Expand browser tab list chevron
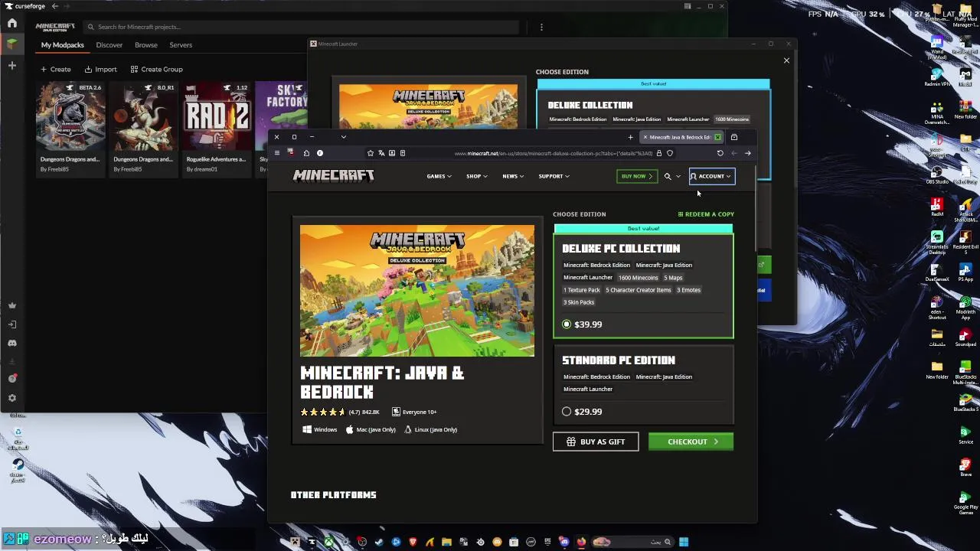 tap(344, 137)
